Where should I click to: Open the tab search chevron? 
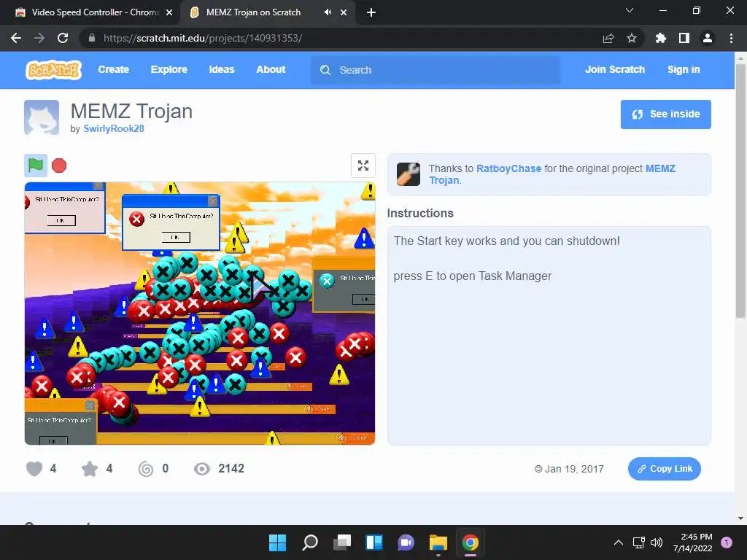coord(630,10)
